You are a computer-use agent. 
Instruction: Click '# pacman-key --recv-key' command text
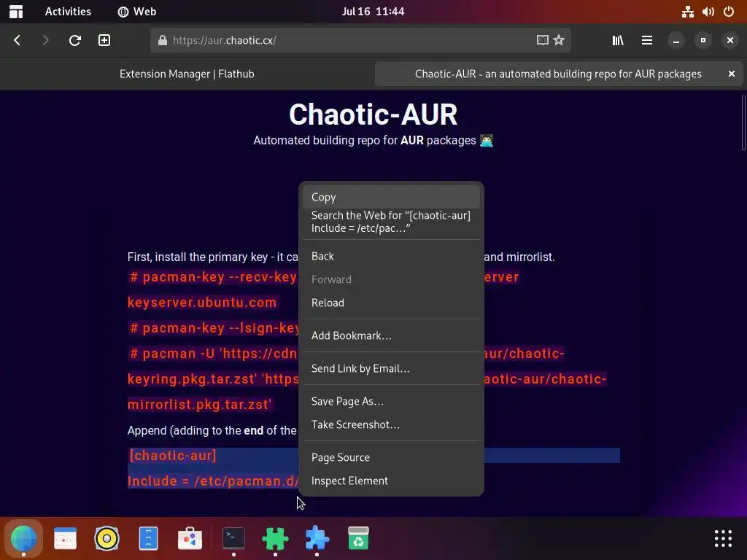pyautogui.click(x=213, y=277)
